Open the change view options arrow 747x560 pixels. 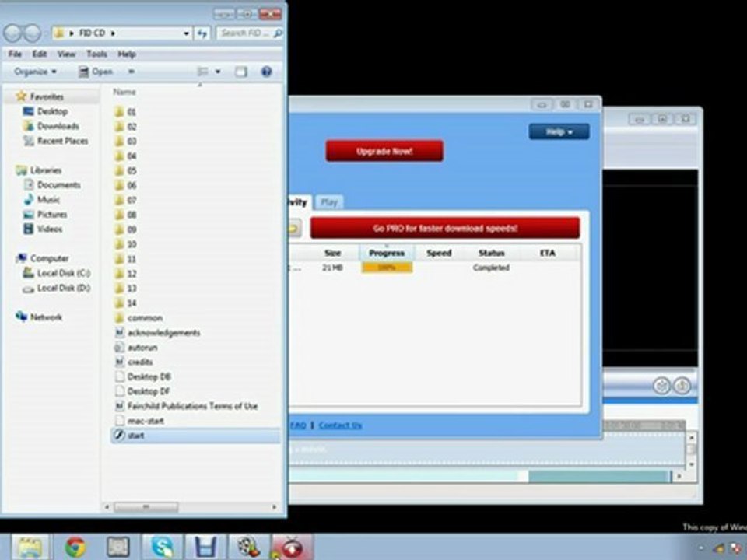[218, 72]
